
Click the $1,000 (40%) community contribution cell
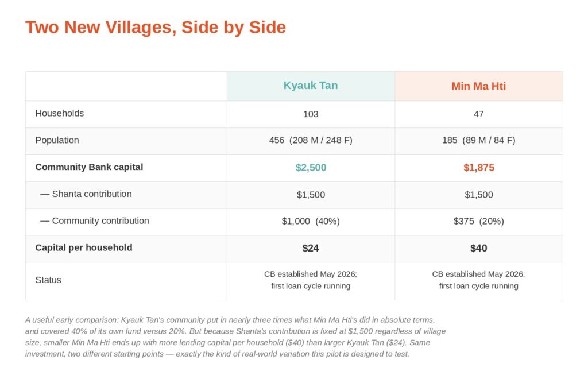click(311, 221)
